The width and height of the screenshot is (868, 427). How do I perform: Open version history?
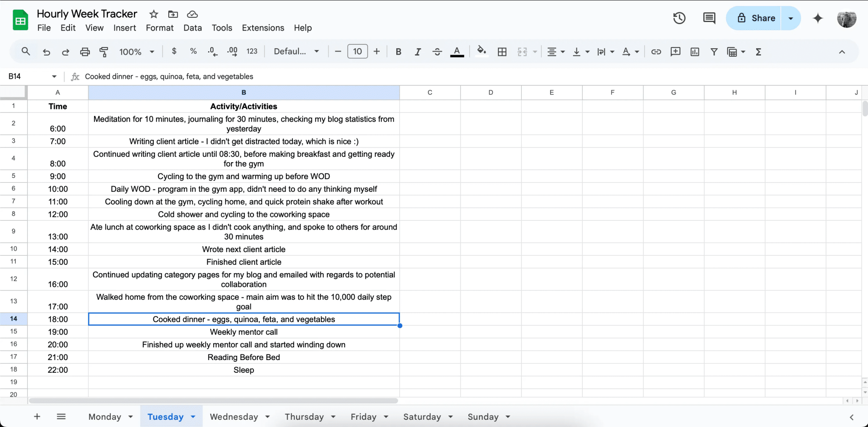(x=679, y=18)
